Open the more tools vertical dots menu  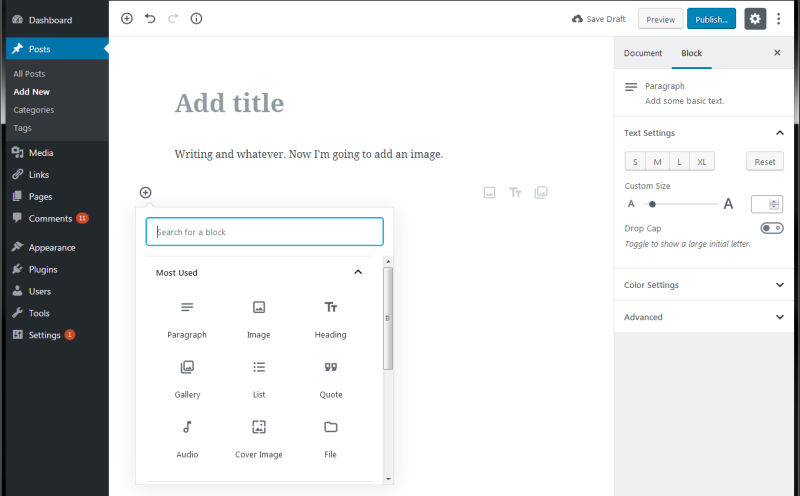[779, 19]
